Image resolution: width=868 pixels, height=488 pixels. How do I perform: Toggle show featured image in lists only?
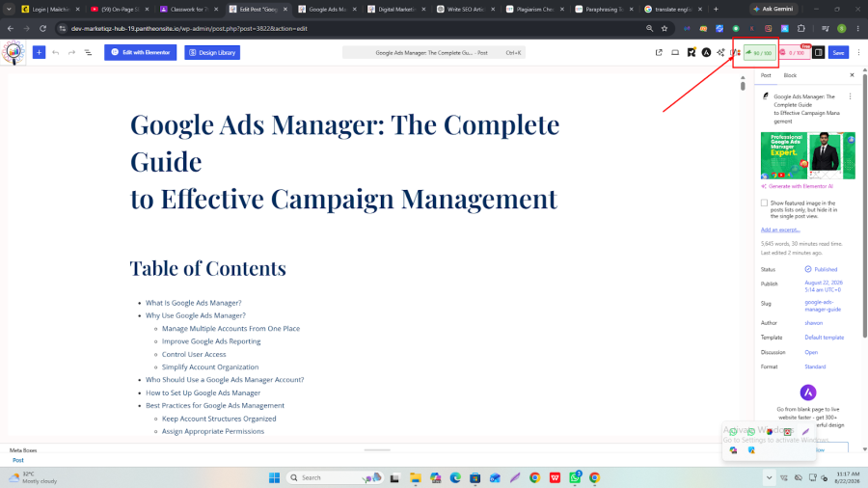click(764, 203)
